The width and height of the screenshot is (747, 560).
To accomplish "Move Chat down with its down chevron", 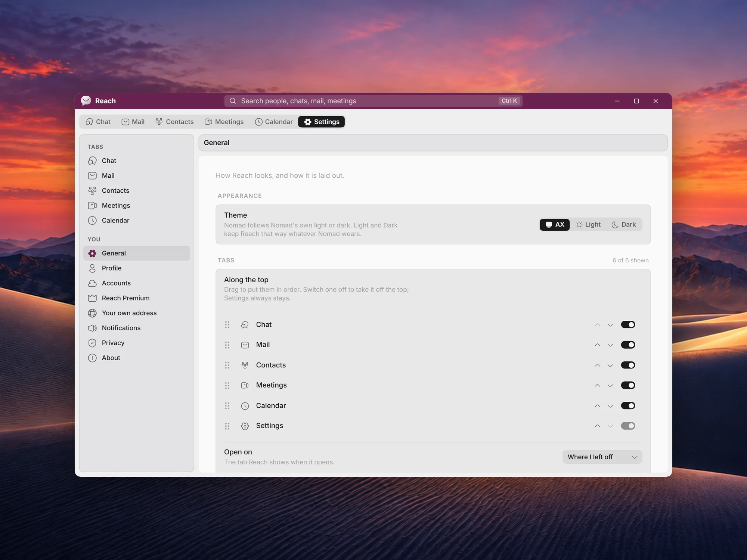I will [610, 325].
